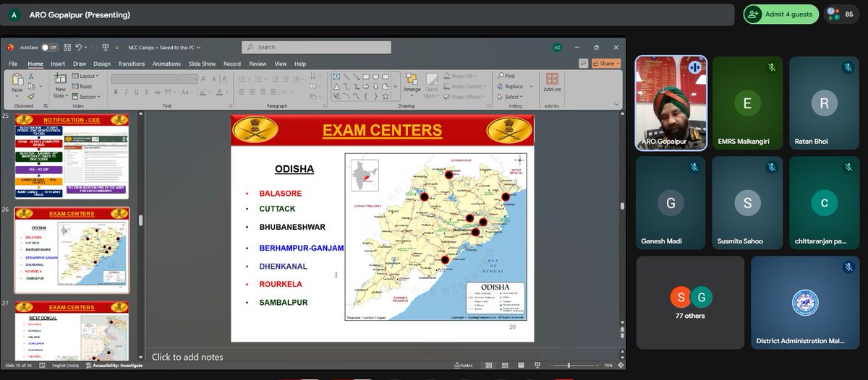The image size is (868, 380).
Task: Expand the Shapes gallery more arrow
Action: coord(395,86)
